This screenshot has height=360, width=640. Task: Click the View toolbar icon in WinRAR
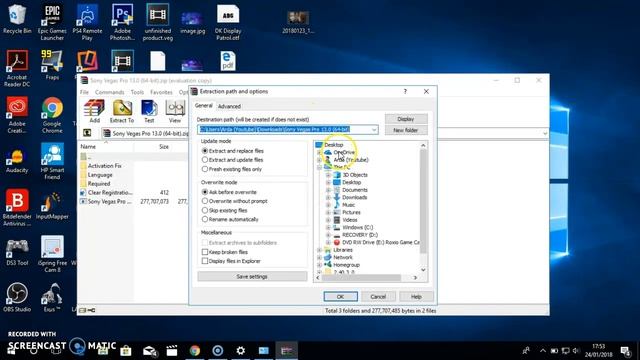point(175,111)
